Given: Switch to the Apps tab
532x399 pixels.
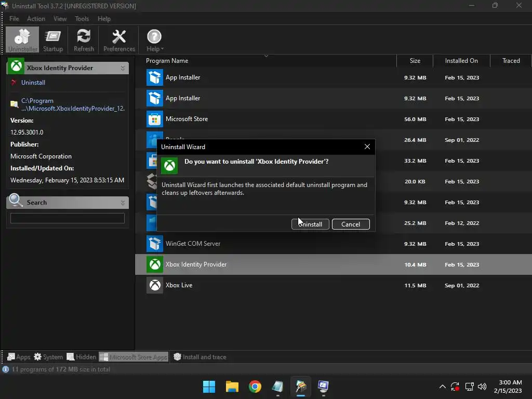Looking at the screenshot, I should pyautogui.click(x=19, y=357).
